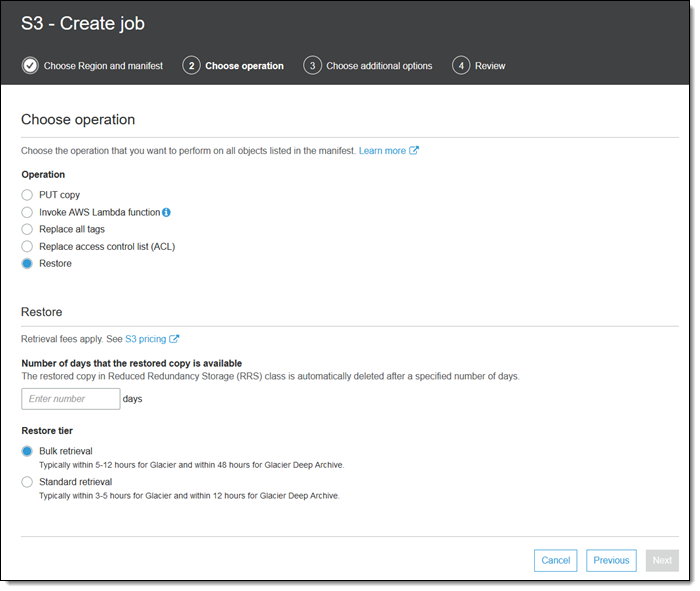Select Invoke AWS Lambda function option

pyautogui.click(x=27, y=212)
